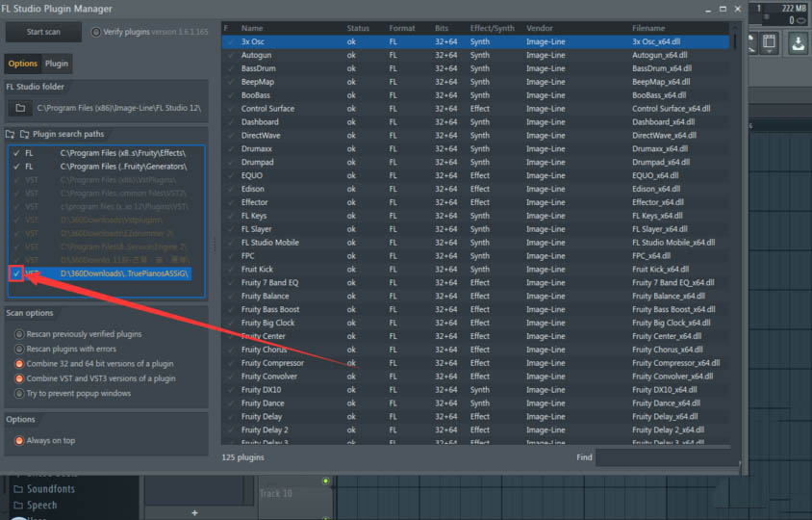812x520 pixels.
Task: Sort the list by Vendor column
Action: 539,29
